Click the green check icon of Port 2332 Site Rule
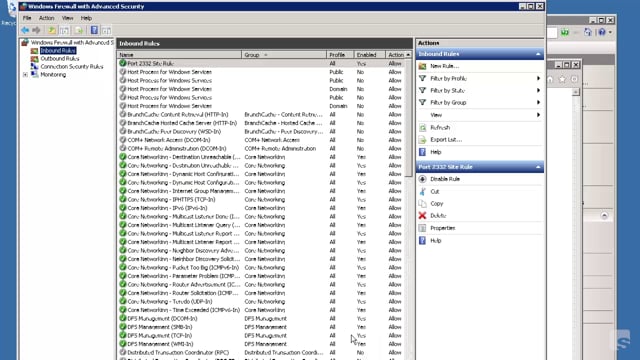Image resolution: width=640 pixels, height=360 pixels. click(x=122, y=63)
